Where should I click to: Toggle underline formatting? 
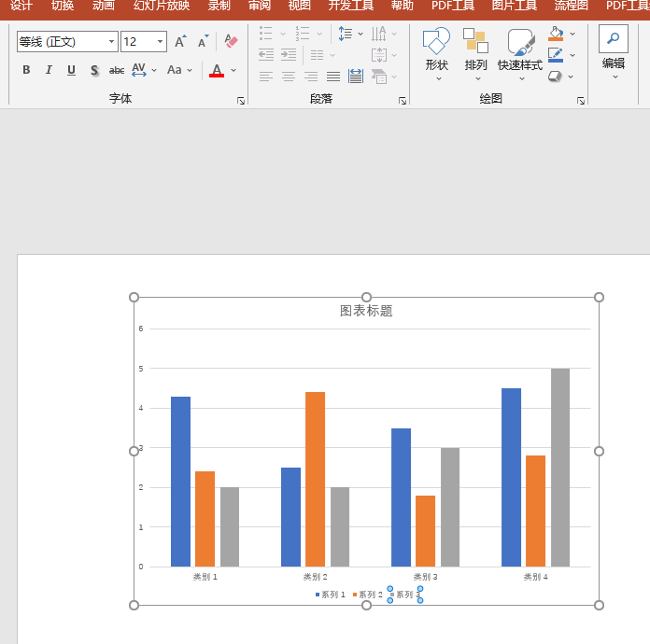71,70
